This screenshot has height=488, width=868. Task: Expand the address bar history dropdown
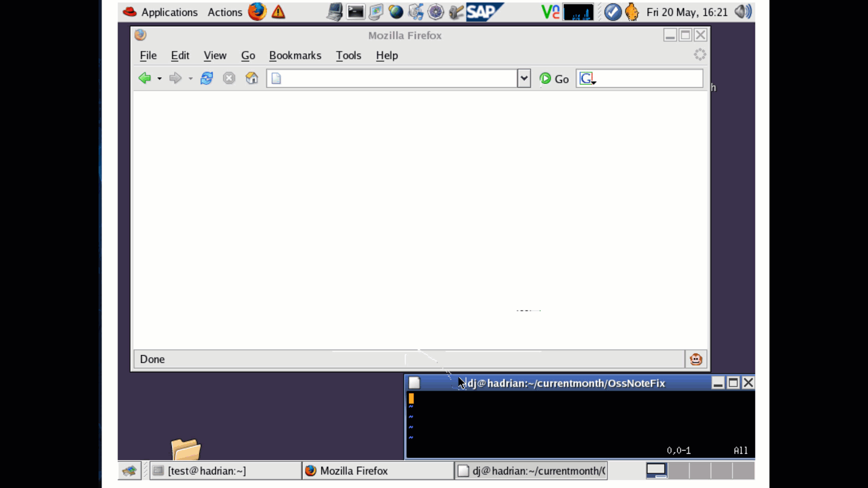524,79
